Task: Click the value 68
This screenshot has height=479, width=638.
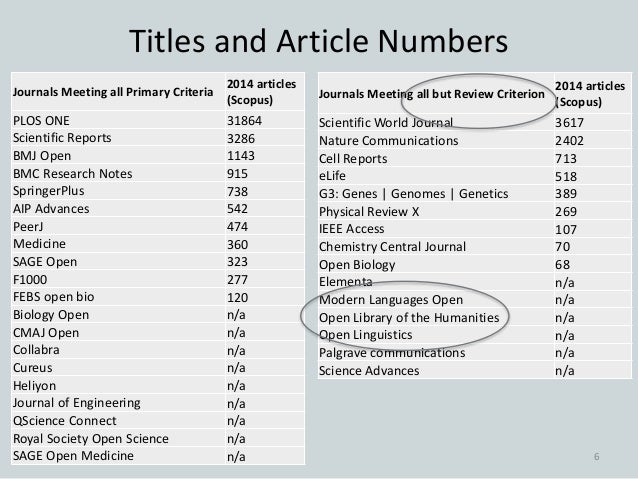Action: coord(562,265)
